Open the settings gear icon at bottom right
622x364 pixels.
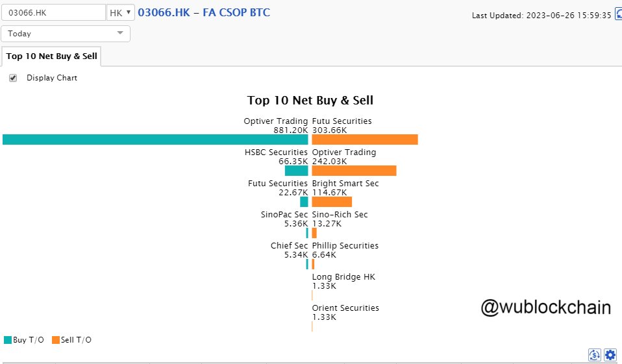pyautogui.click(x=610, y=354)
